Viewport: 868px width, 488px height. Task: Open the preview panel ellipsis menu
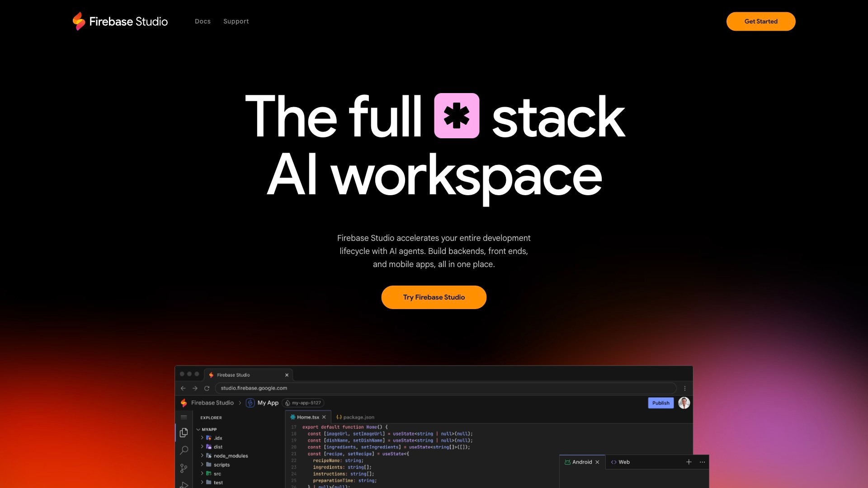[x=702, y=462]
